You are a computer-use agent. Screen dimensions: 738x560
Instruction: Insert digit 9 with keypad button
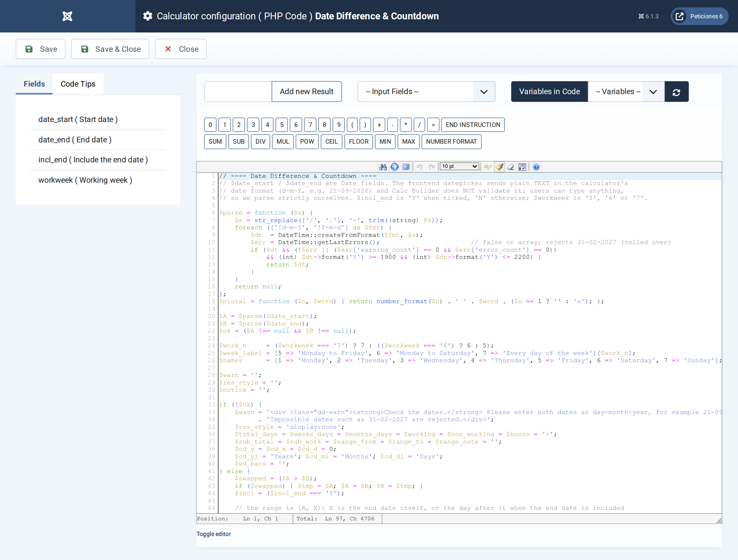[x=338, y=125]
